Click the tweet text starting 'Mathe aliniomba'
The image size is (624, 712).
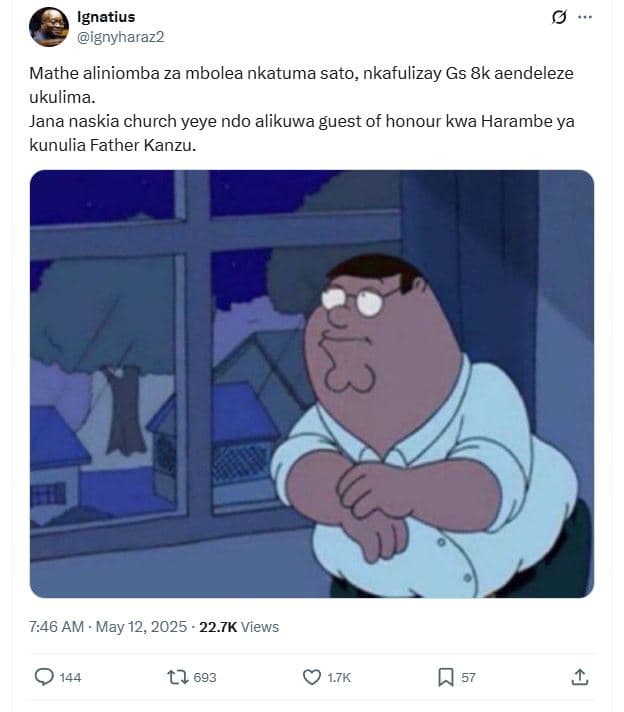302,85
